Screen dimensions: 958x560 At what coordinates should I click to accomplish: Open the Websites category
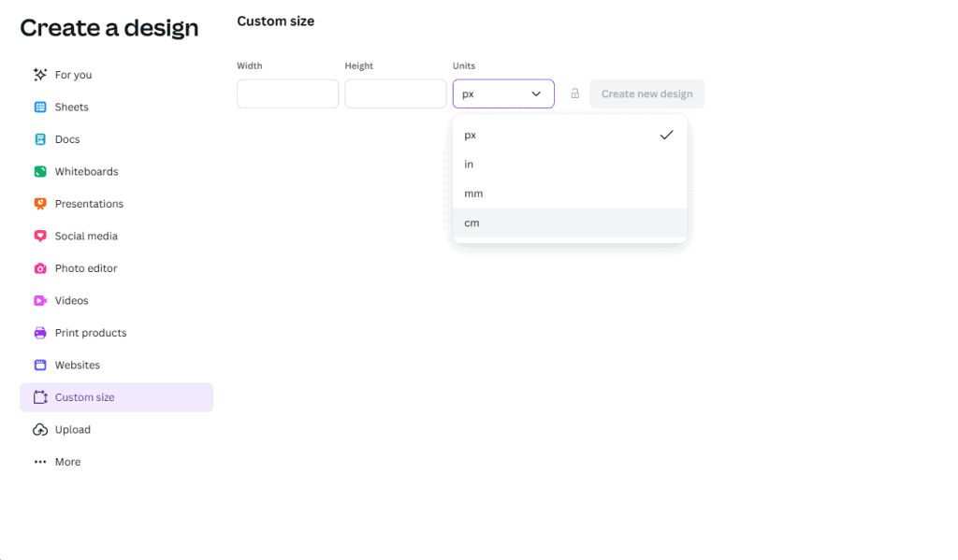pos(77,366)
